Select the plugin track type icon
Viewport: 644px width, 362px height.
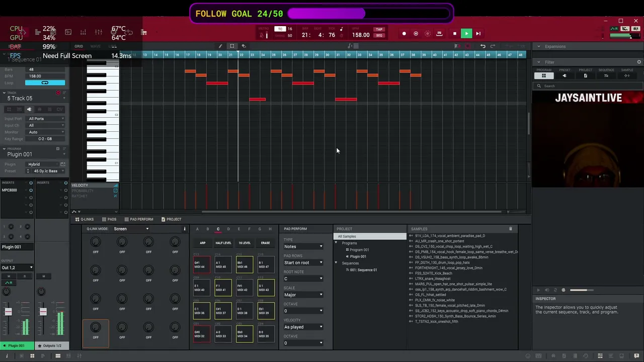pyautogui.click(x=29, y=109)
